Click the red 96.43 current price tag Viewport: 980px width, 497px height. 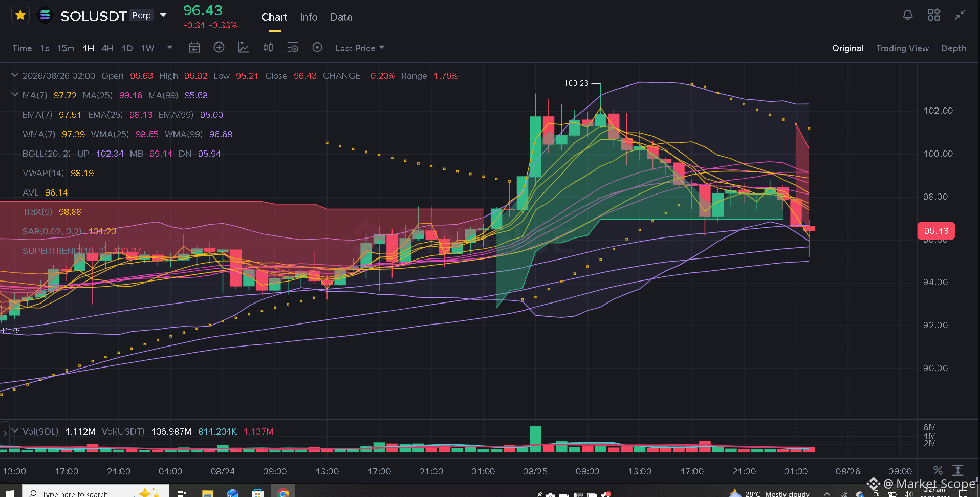point(936,231)
